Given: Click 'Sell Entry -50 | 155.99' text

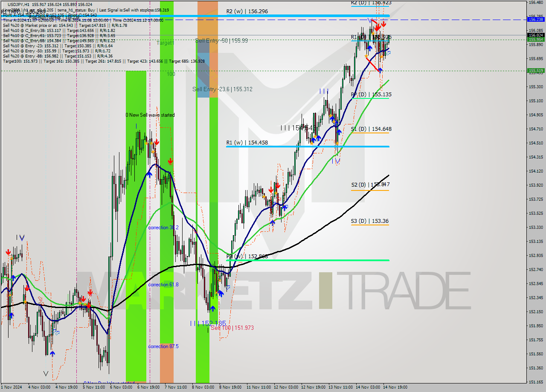Looking at the screenshot, I should [x=221, y=40].
